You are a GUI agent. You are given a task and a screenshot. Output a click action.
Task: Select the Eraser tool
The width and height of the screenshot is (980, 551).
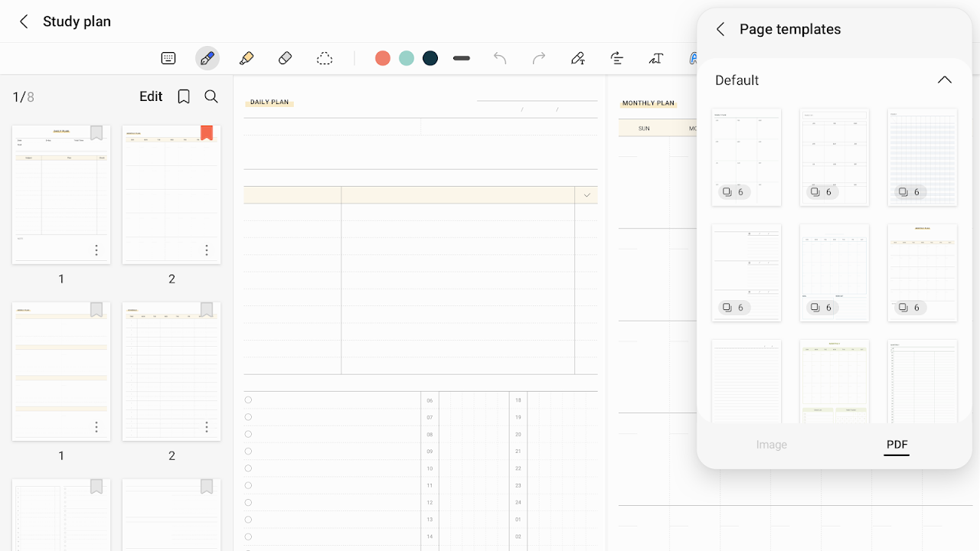(285, 58)
